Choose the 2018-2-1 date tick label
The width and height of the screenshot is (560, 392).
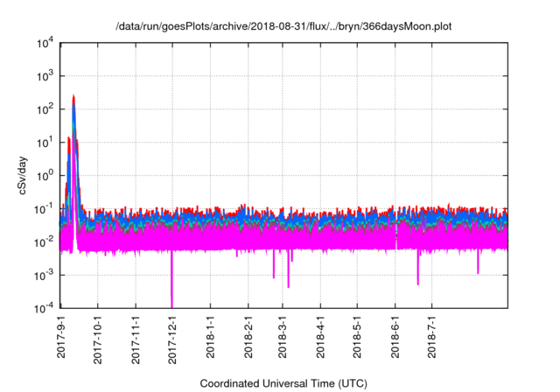click(248, 337)
